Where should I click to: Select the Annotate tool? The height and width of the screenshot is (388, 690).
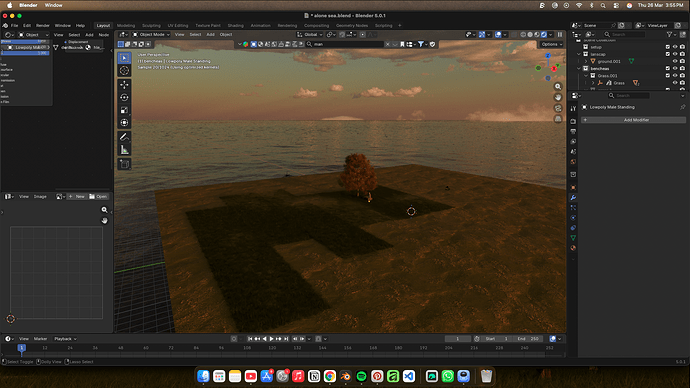(x=125, y=137)
